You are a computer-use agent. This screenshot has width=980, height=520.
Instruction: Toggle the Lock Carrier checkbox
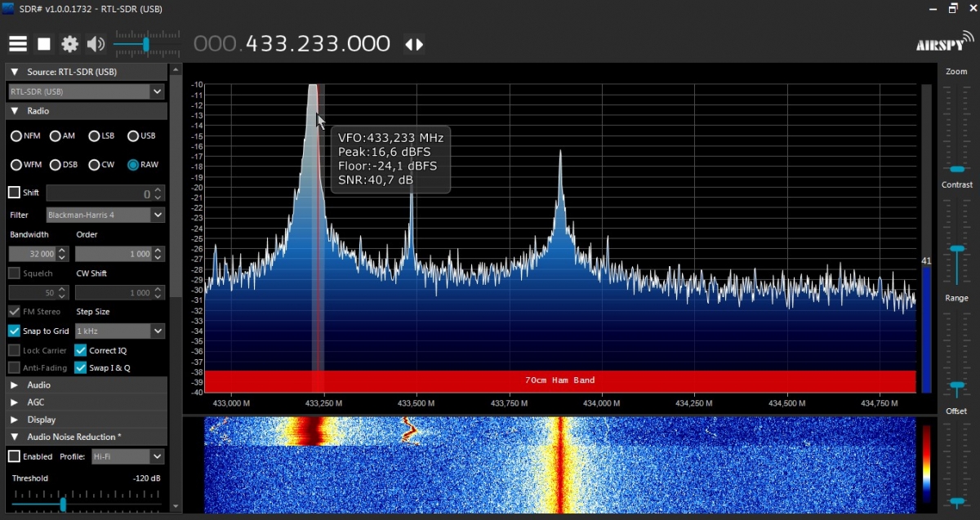tap(14, 350)
